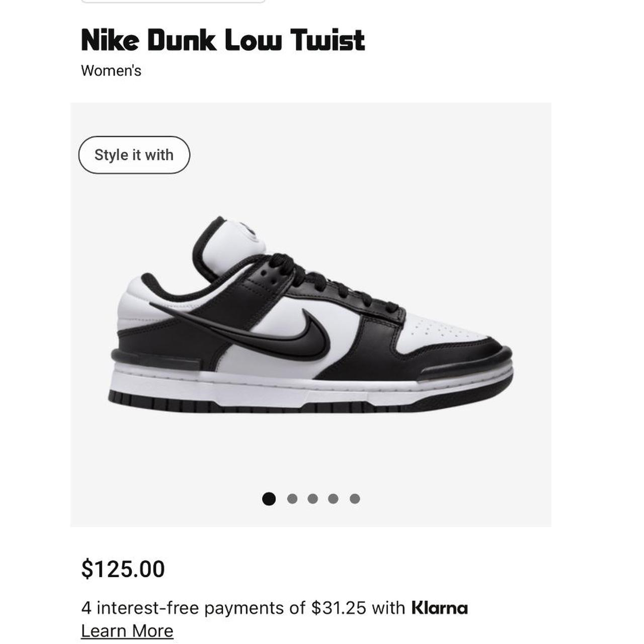Open the "Style it with" suggestions
This screenshot has height=644, width=644.
click(x=134, y=155)
